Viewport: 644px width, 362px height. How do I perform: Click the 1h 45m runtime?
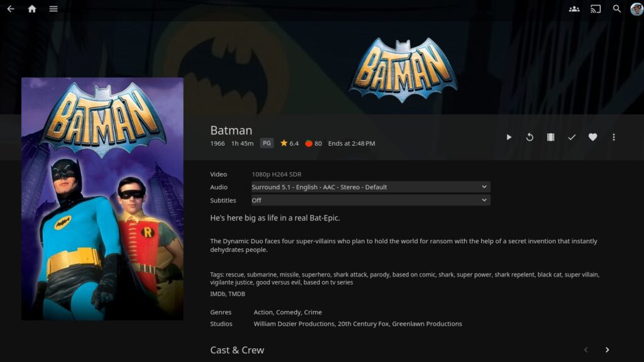pos(242,143)
